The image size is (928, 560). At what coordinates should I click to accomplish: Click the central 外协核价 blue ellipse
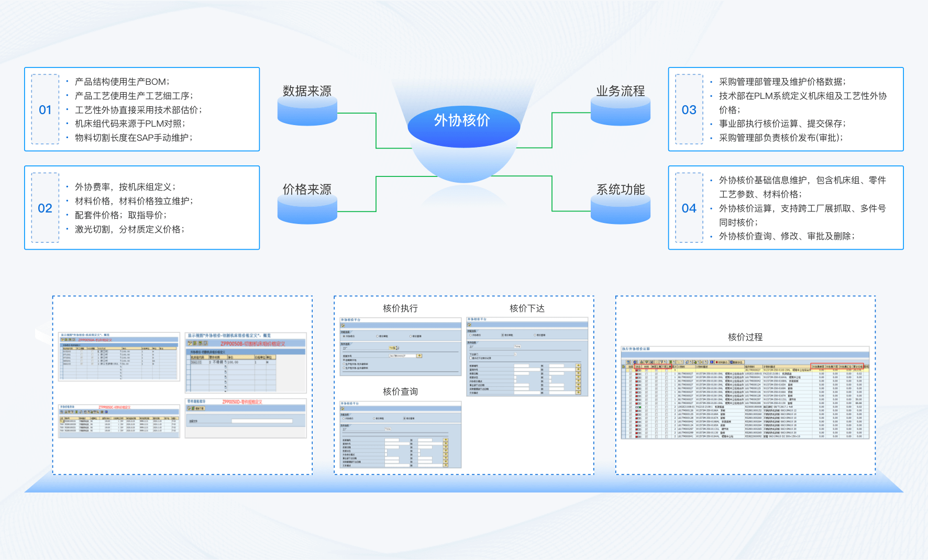click(463, 121)
